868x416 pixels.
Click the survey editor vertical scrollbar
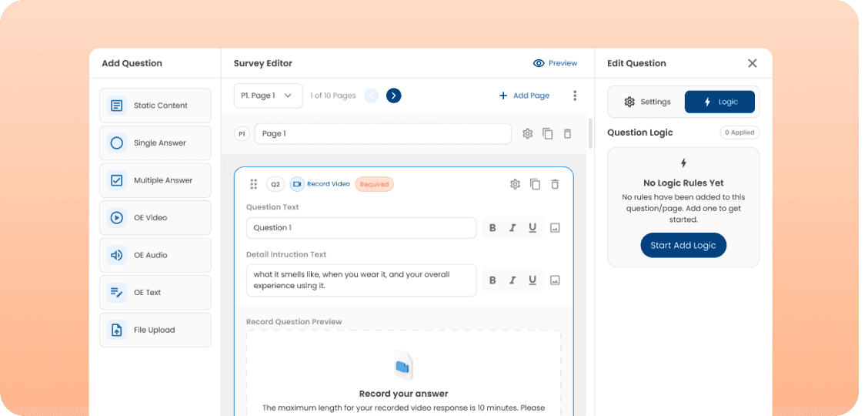(x=590, y=133)
